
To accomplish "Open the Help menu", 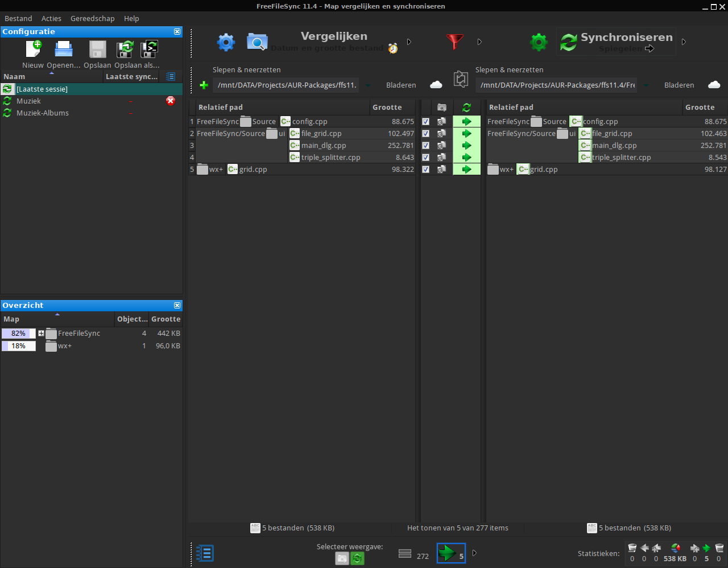I will [131, 19].
